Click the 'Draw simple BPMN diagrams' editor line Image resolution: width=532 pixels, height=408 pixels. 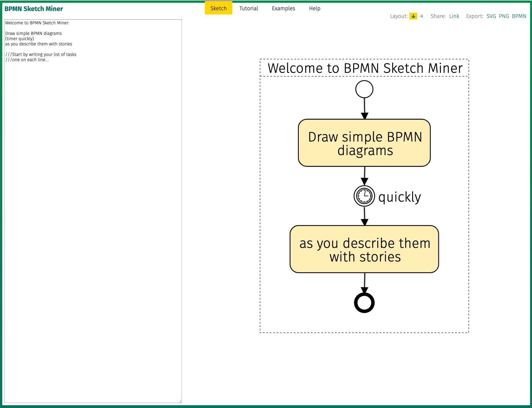point(34,34)
